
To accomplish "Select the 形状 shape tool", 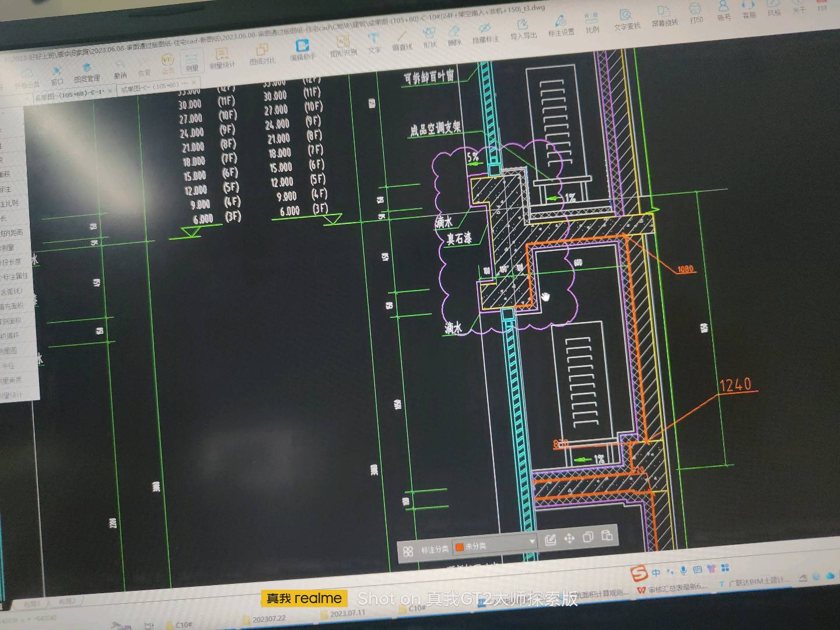I will [429, 38].
